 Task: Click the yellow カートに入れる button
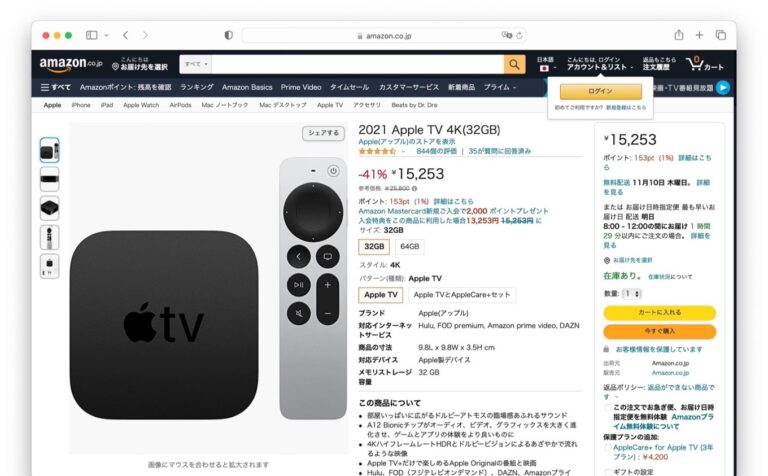click(659, 312)
